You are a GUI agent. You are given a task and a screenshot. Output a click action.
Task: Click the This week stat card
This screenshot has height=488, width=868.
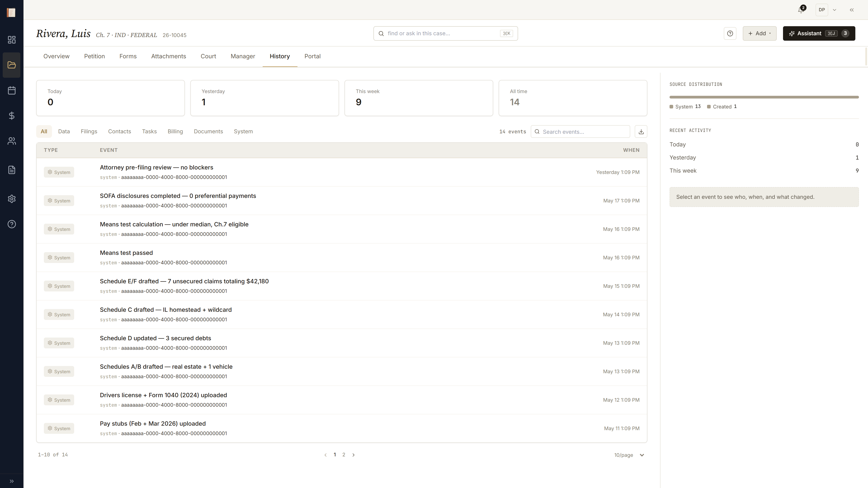(419, 98)
